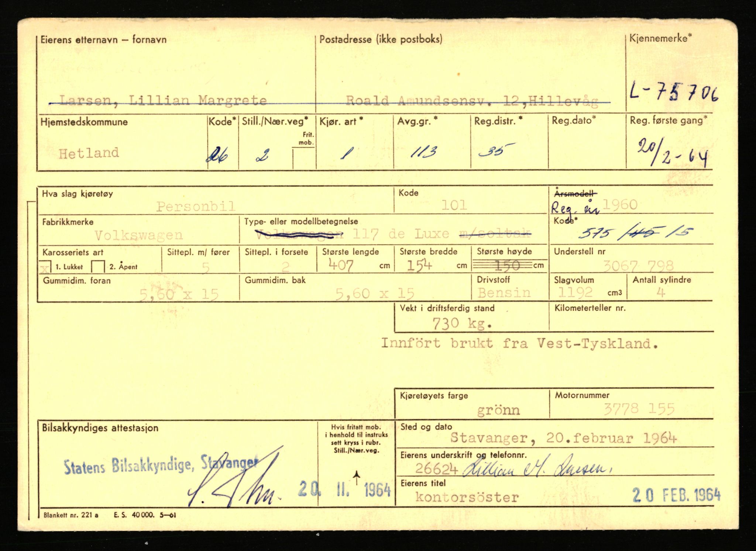Click the handwritten Kode value 575 / 15
Viewport: 756px width, 551px height.
[x=635, y=233]
